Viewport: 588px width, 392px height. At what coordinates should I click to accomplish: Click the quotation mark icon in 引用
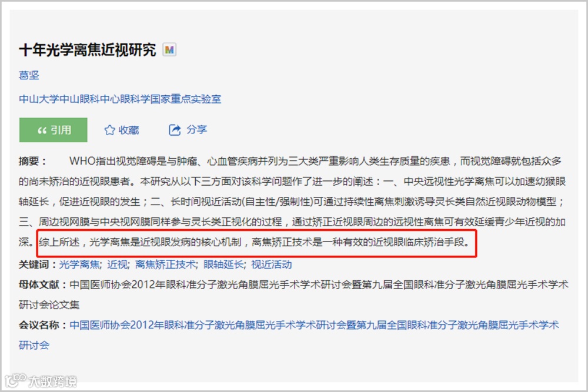coord(42,130)
